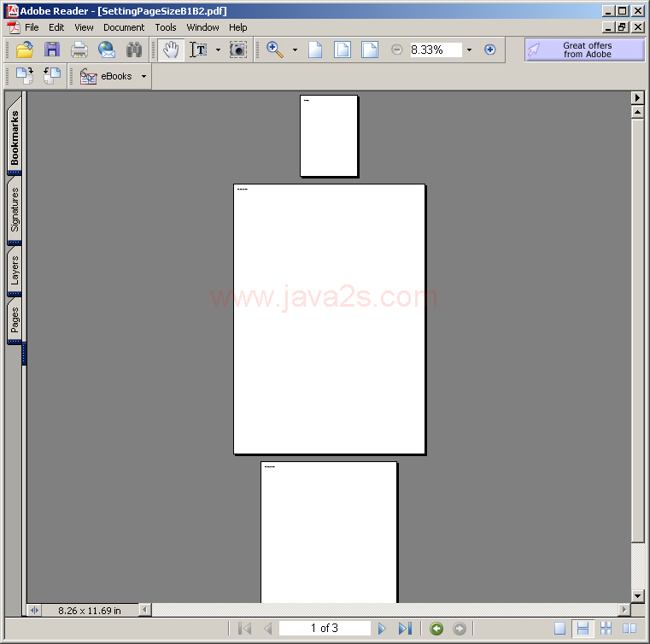The height and width of the screenshot is (644, 650).
Task: Click the Email globe icon
Action: [107, 50]
